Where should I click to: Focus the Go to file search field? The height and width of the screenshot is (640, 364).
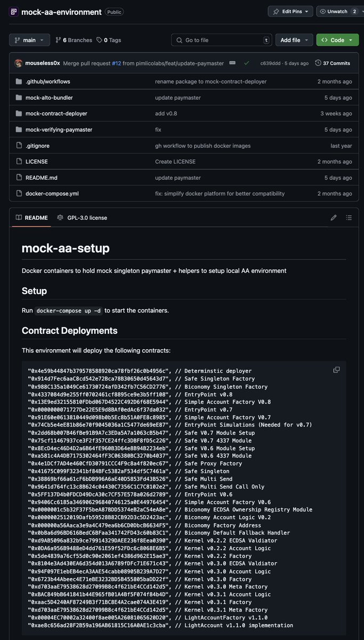click(222, 40)
